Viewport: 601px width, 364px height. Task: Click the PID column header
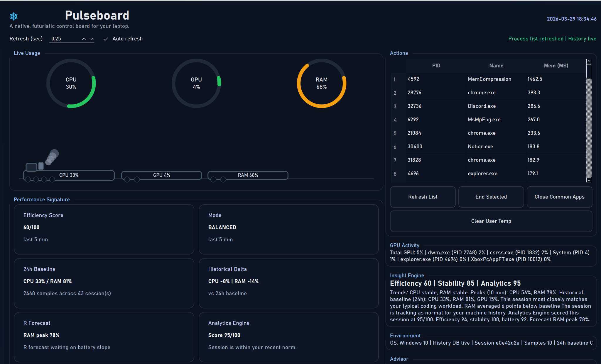[x=436, y=66]
